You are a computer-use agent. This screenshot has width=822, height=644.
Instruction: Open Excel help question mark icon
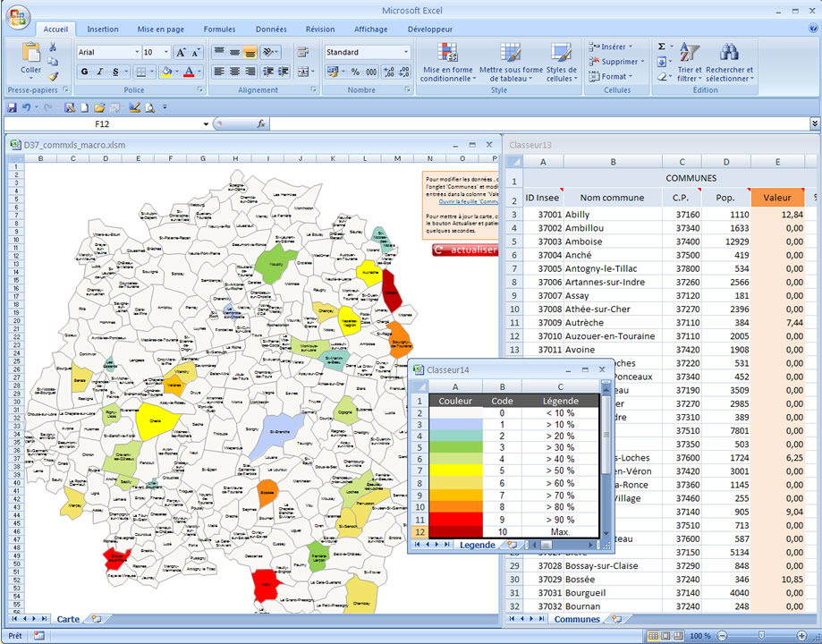pyautogui.click(x=813, y=29)
